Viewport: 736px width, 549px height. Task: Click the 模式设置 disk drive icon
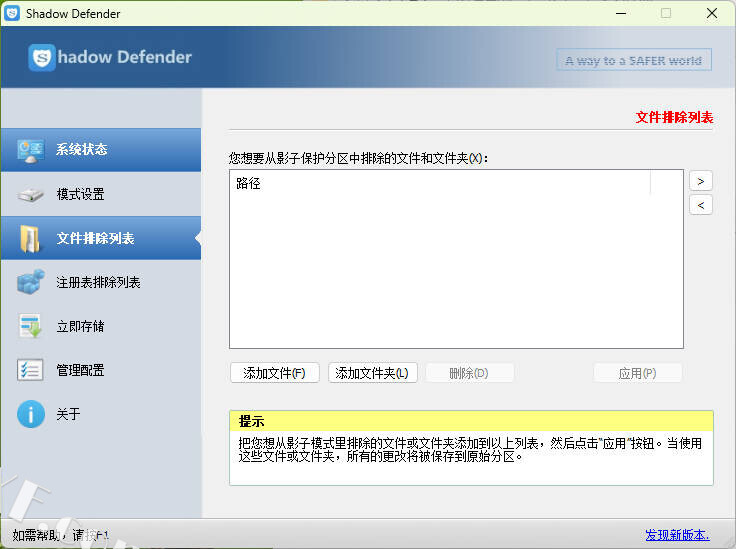coord(31,194)
